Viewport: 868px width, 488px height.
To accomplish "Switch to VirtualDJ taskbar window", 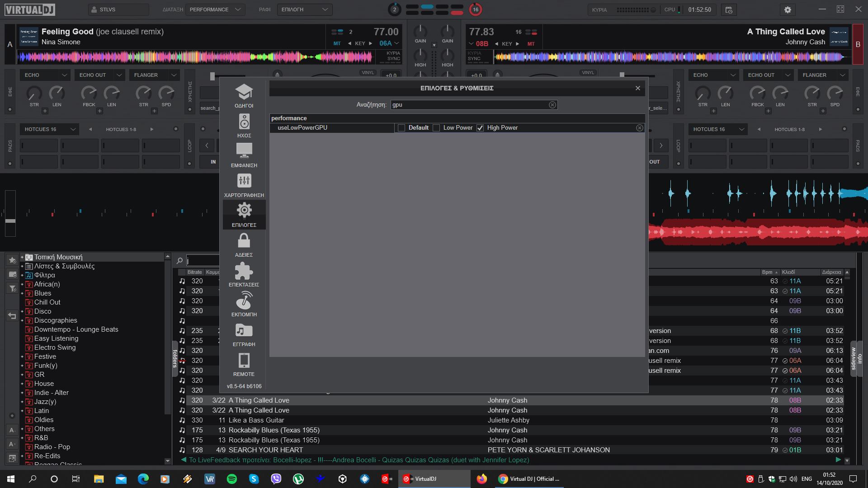I will 434,479.
